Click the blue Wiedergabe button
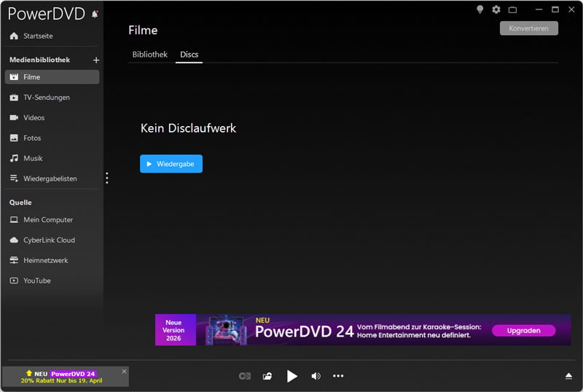Image resolution: width=583 pixels, height=392 pixels. point(171,164)
